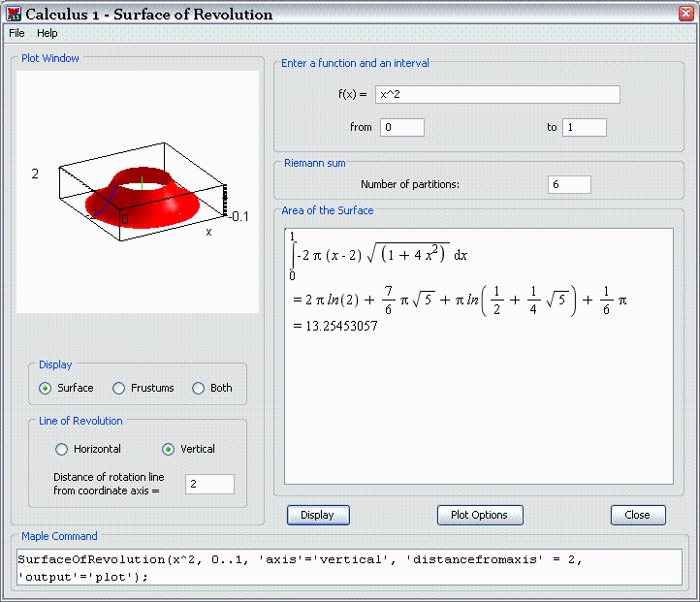Image resolution: width=700 pixels, height=602 pixels.
Task: Click the 'to' interval field
Action: (584, 127)
